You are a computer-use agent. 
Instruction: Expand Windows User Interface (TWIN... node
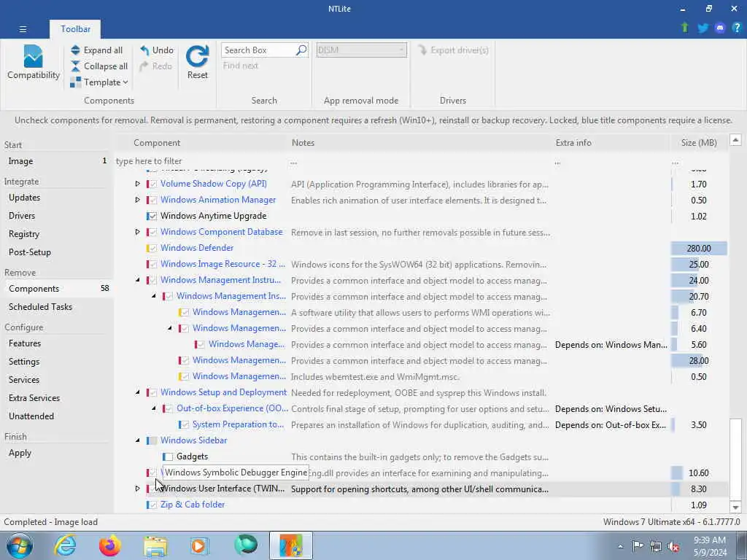[138, 489]
